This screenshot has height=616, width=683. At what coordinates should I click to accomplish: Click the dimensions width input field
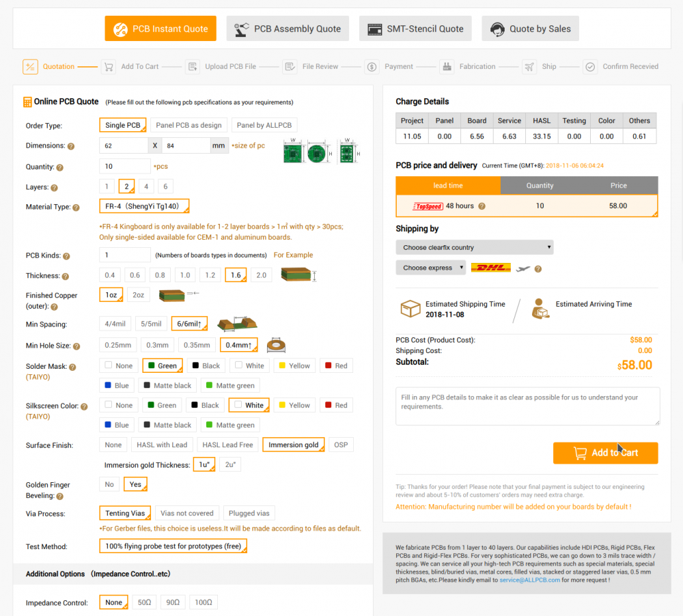[x=124, y=145]
